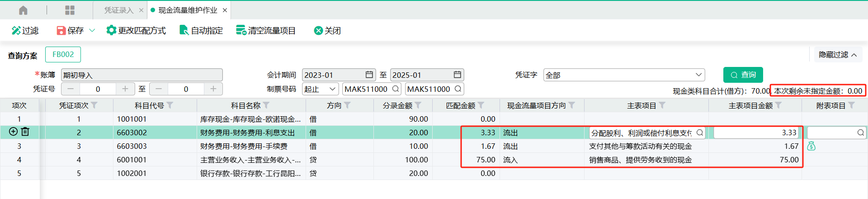Click the 过滤 filter toolbar icon
868x199 pixels.
[16, 30]
